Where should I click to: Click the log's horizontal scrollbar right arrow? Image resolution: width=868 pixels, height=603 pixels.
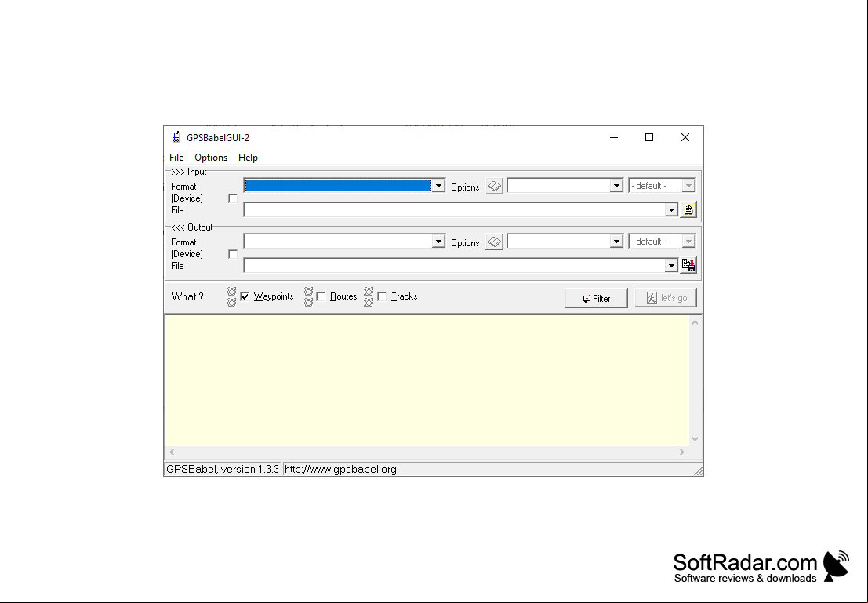[x=682, y=452]
